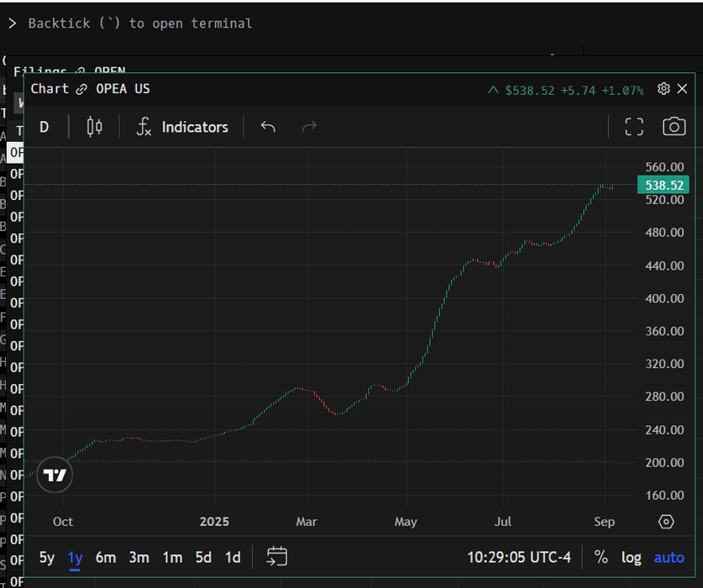
Task: Open the Indicators panel
Action: coord(182,127)
